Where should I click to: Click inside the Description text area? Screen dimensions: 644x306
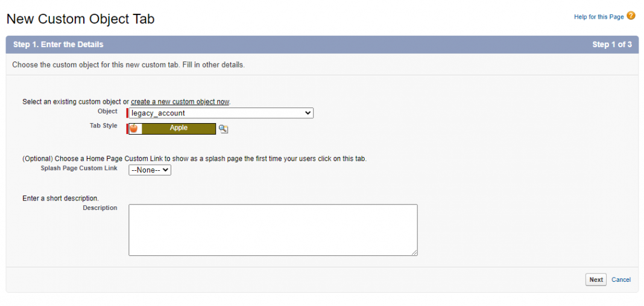pos(273,229)
